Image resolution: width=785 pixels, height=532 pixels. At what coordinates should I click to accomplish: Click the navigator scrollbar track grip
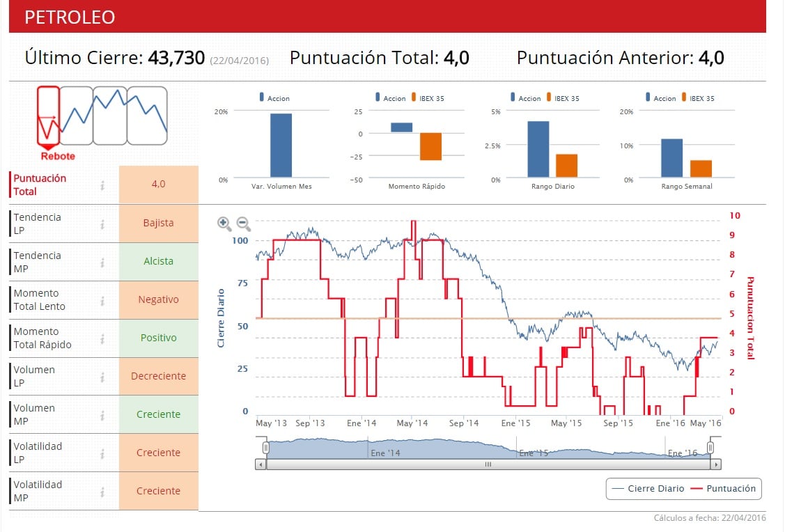(488, 464)
